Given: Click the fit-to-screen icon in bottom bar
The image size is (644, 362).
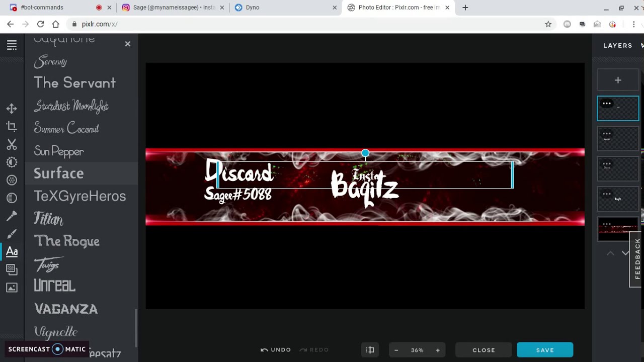Looking at the screenshot, I should tap(370, 350).
